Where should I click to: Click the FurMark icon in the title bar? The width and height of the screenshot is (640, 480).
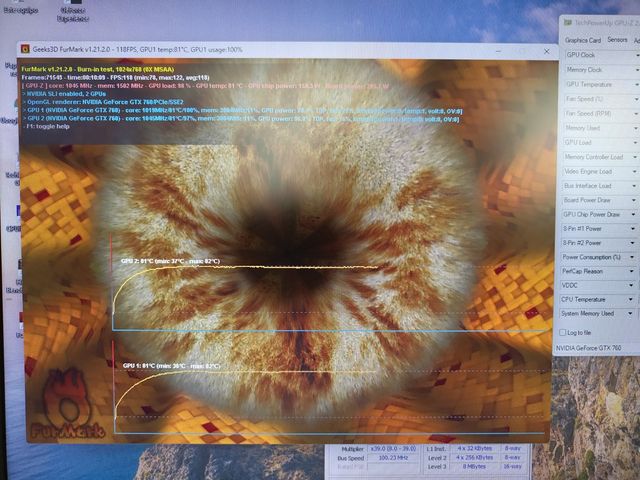click(24, 49)
